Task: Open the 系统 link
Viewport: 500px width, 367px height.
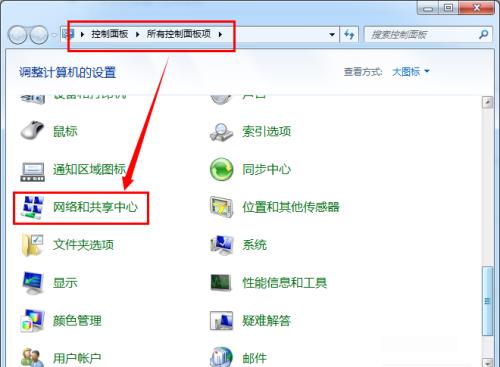Action: point(254,245)
